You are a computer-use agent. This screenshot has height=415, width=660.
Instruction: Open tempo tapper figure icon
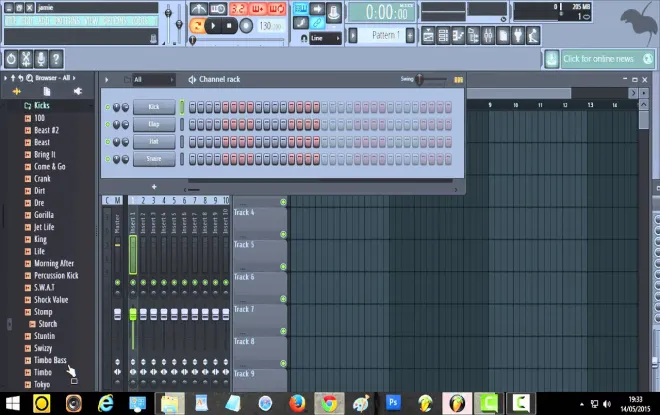(533, 36)
